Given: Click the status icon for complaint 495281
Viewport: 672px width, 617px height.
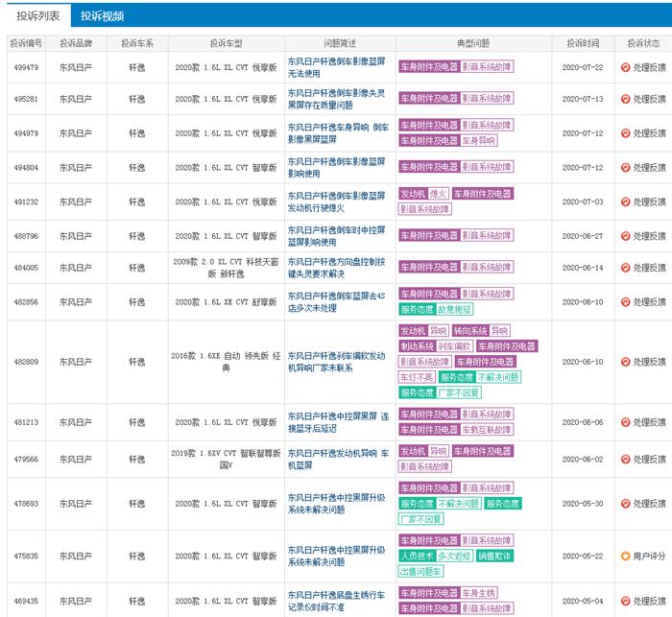Looking at the screenshot, I should [625, 99].
